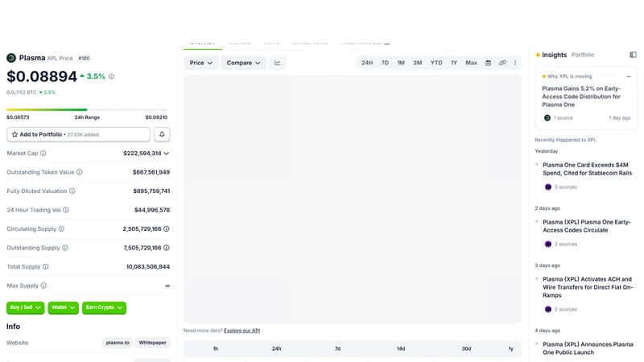Open the plasma.to website link
This screenshot has height=362, width=644.
(118, 343)
